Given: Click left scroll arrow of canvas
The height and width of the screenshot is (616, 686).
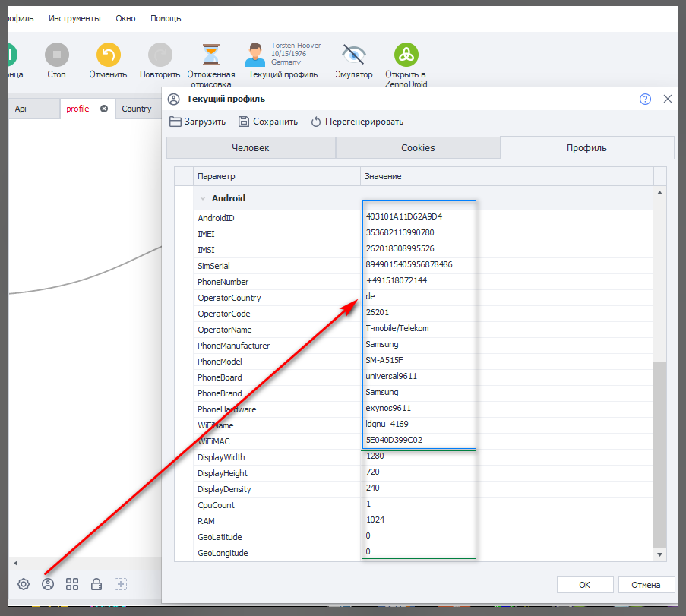Looking at the screenshot, I should [15, 563].
